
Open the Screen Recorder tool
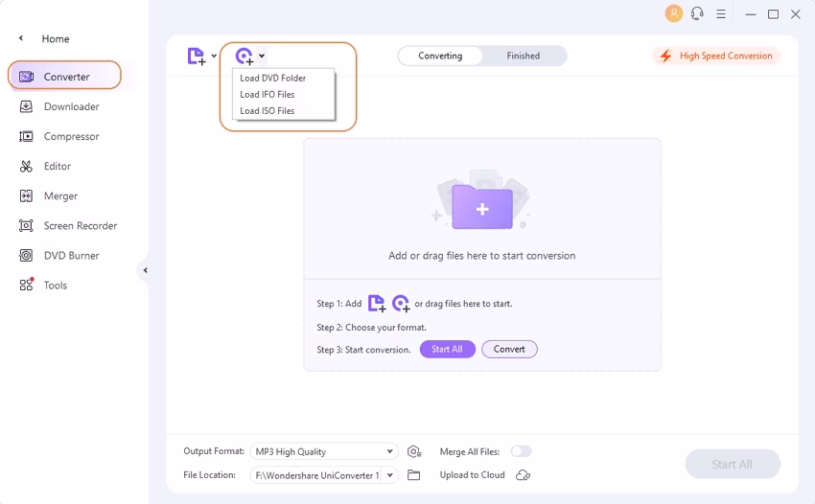click(x=80, y=225)
